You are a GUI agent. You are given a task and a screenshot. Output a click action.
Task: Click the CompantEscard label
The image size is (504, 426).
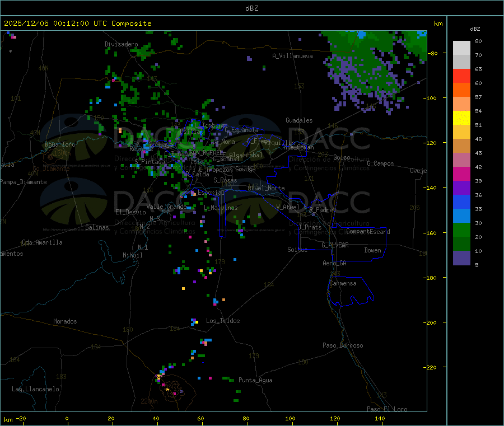(368, 232)
